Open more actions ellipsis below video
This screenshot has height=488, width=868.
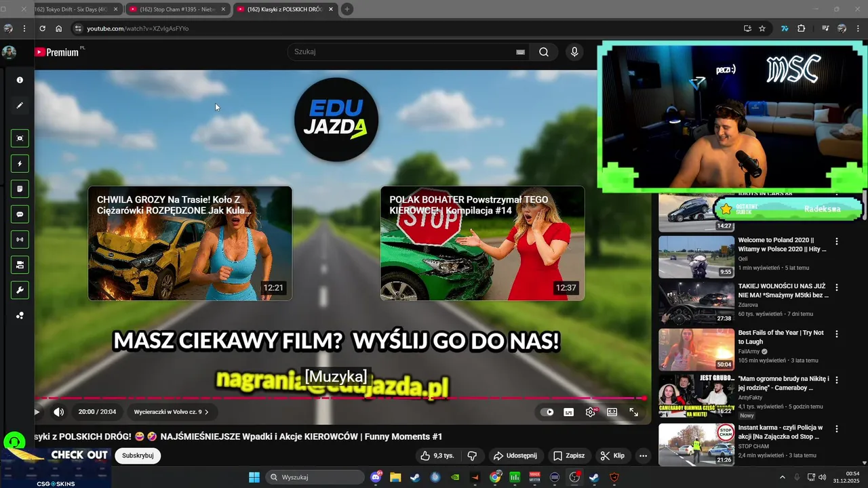click(643, 456)
